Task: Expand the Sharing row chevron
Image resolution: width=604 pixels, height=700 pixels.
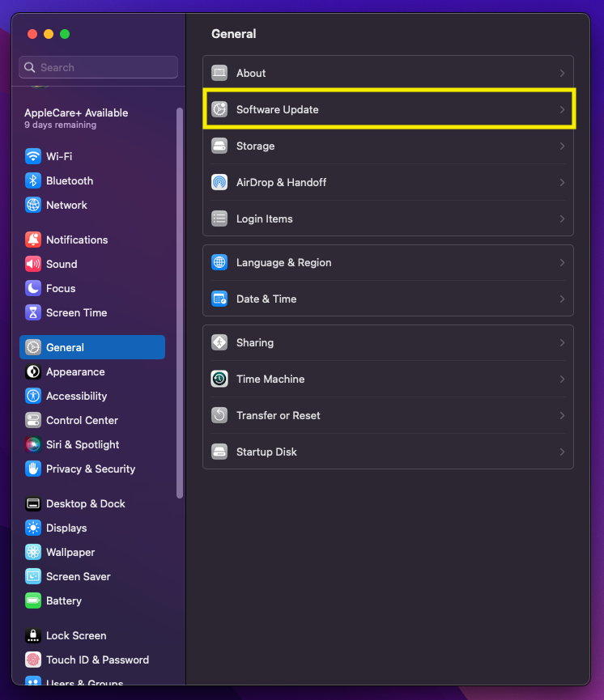Action: (x=562, y=343)
